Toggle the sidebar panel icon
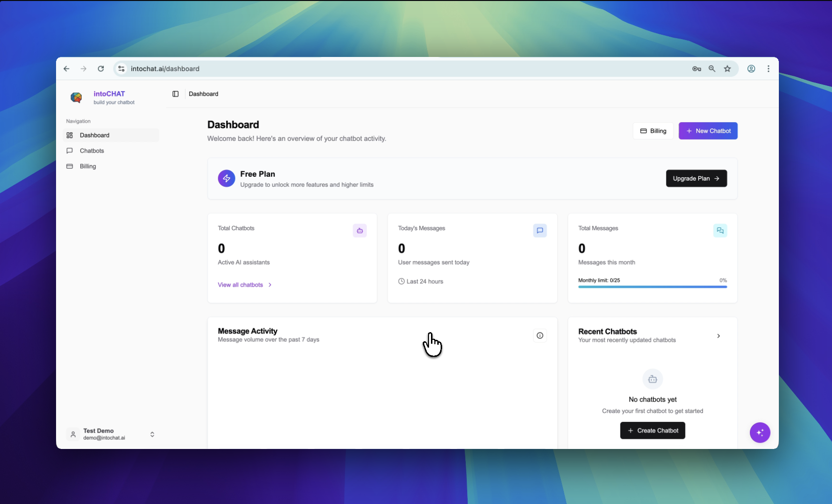 [x=175, y=94]
